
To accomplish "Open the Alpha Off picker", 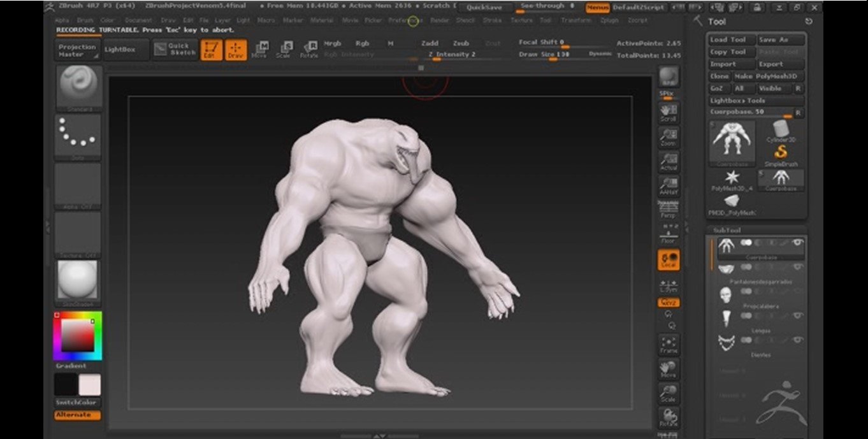I will [78, 185].
